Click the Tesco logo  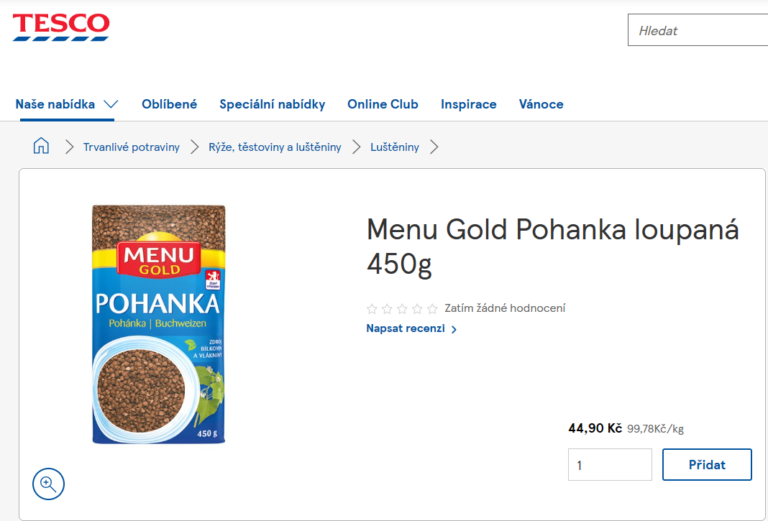click(61, 27)
